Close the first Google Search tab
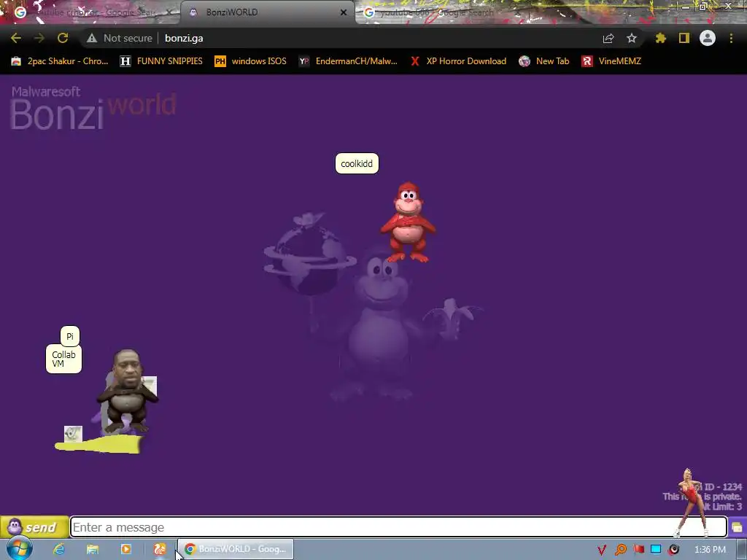 [x=169, y=12]
